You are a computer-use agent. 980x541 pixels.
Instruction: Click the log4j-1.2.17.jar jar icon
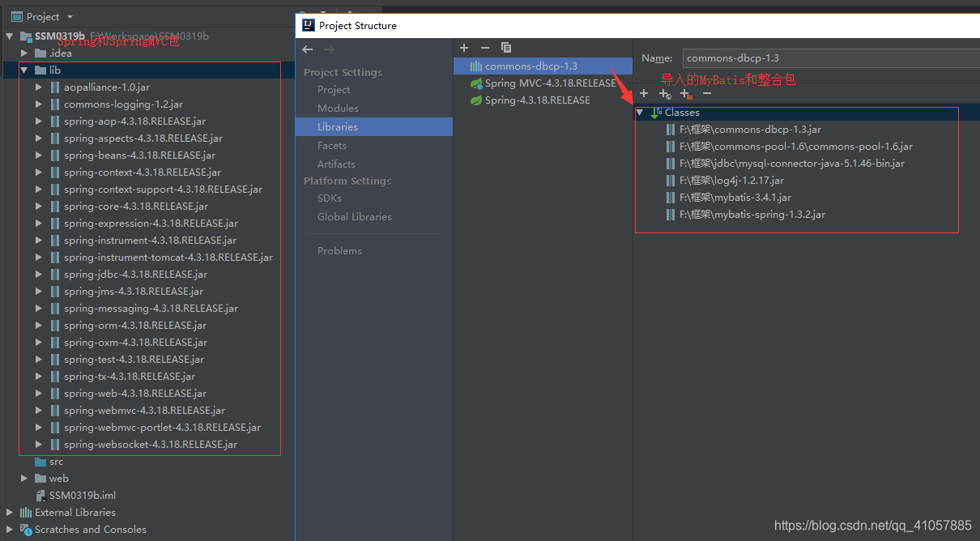coord(670,181)
